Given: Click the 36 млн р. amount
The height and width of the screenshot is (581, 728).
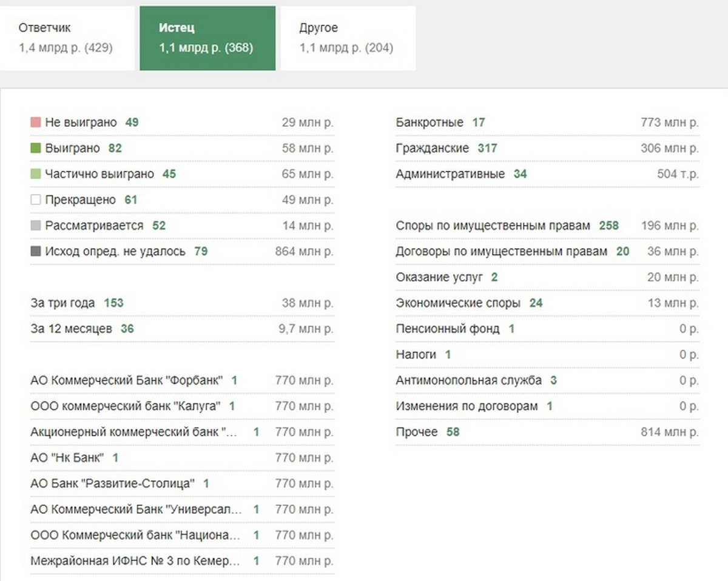Looking at the screenshot, I should tap(673, 251).
